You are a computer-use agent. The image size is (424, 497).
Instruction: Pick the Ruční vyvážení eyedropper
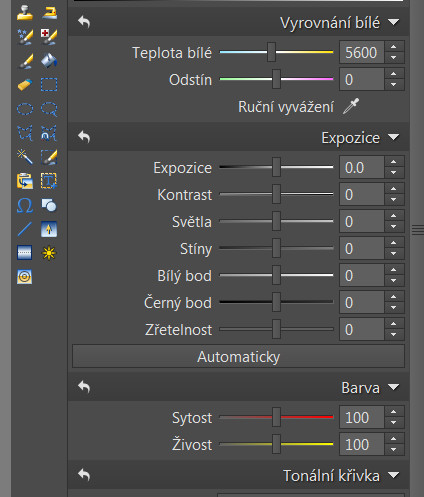tap(351, 106)
